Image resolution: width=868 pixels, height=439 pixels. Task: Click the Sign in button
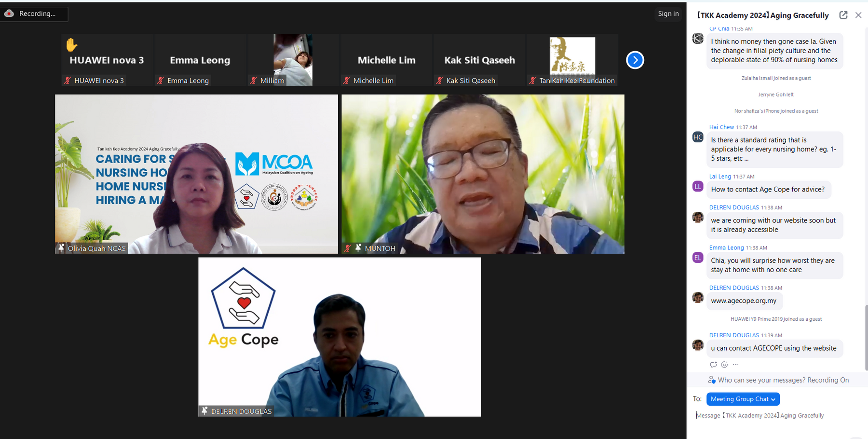coord(668,14)
